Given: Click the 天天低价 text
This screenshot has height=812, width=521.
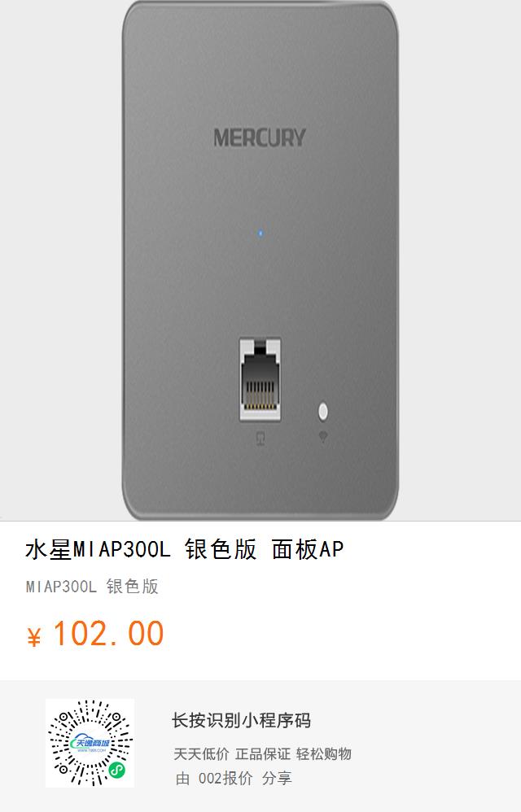Looking at the screenshot, I should point(201,754).
